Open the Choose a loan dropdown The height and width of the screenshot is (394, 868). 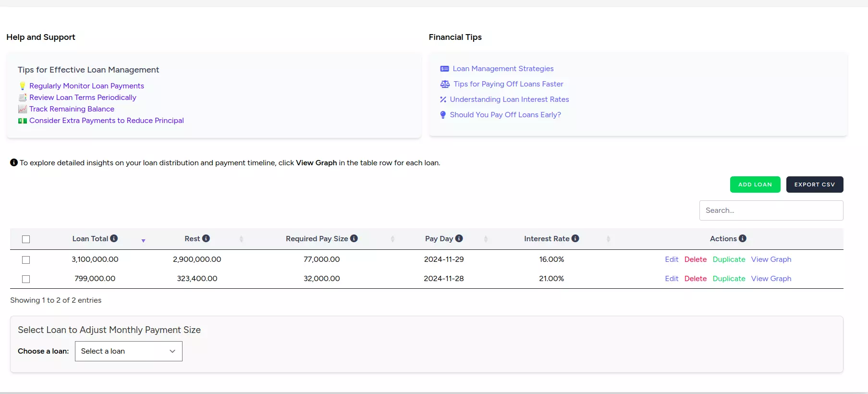point(128,351)
